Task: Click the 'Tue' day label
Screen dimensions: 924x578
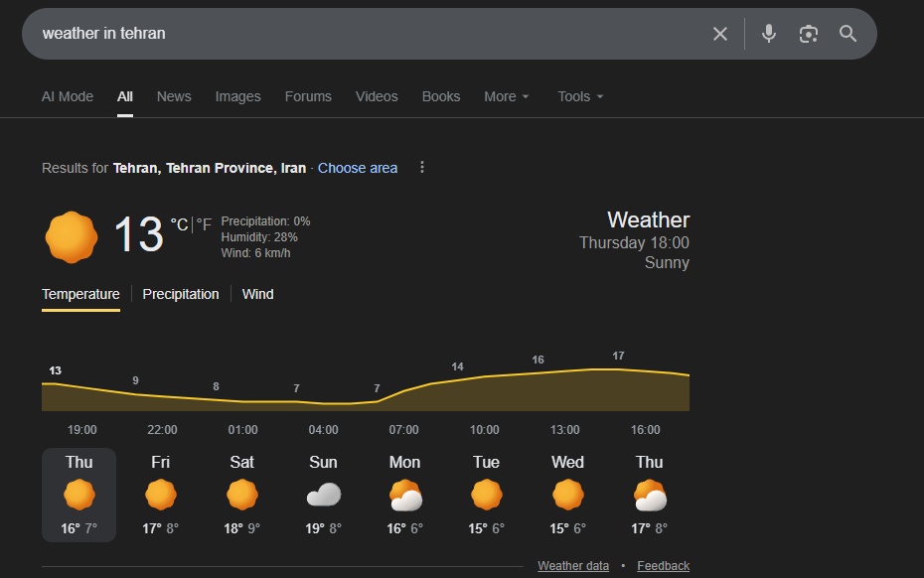Action: pyautogui.click(x=486, y=462)
